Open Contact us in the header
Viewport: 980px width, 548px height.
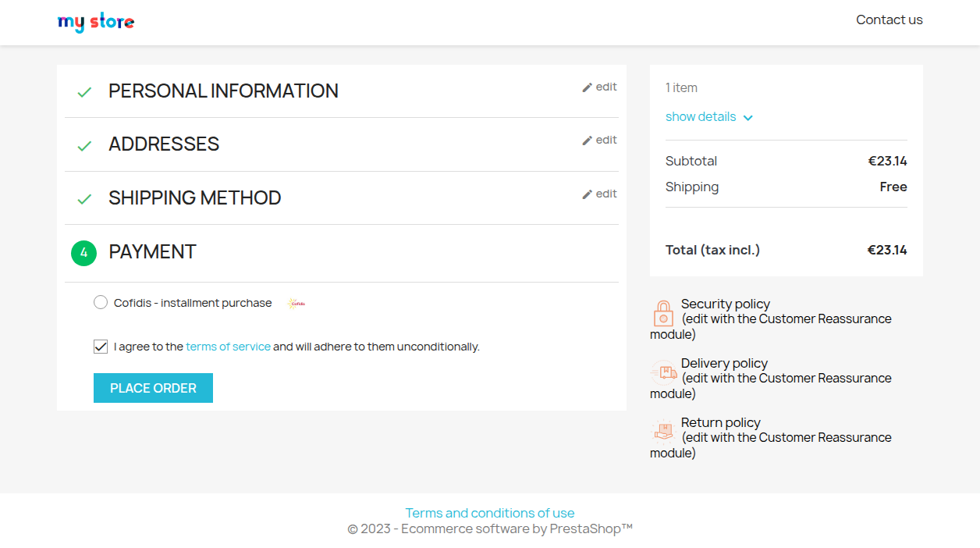point(889,20)
